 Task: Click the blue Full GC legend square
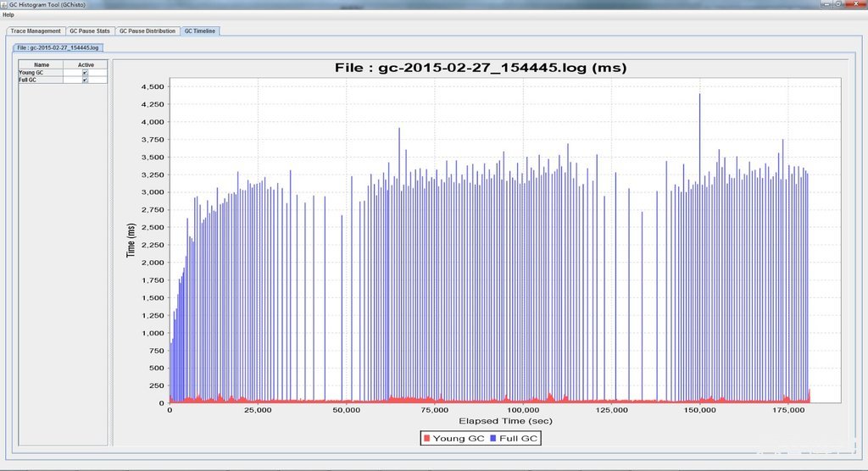[493, 438]
